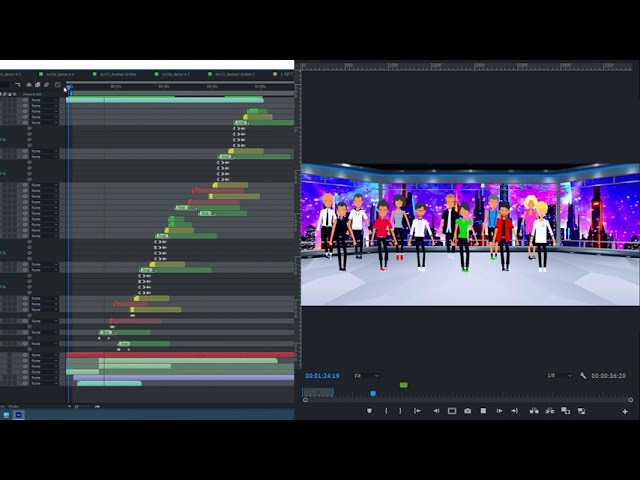
Task: Click the Extract button
Action: [x=550, y=411]
